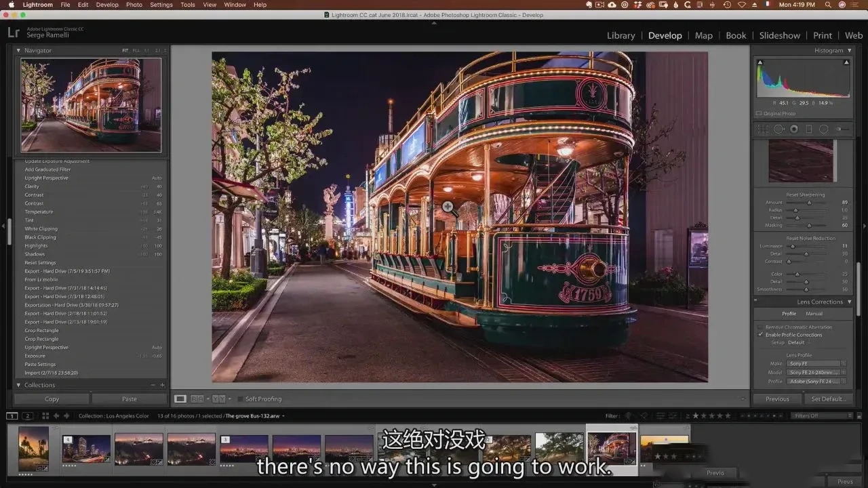Select the Graduated Filter tool
The height and width of the screenshot is (488, 868).
[x=809, y=129]
